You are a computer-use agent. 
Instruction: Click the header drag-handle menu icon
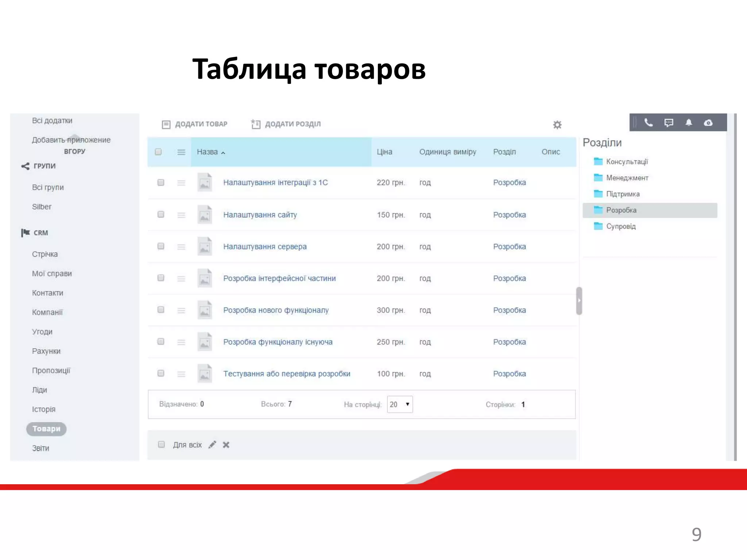pyautogui.click(x=181, y=152)
